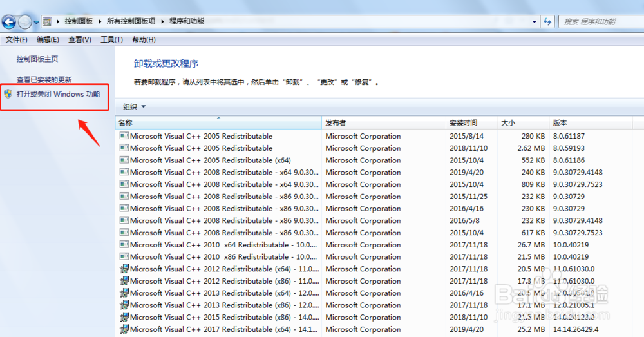Image resolution: width=644 pixels, height=337 pixels.
Task: Open the 文件(F) menu
Action: click(17, 39)
